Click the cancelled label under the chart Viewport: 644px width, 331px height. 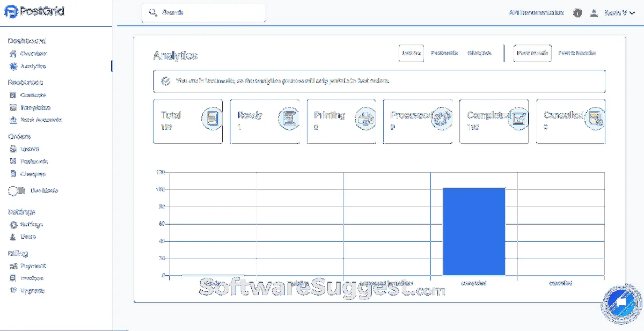pos(560,283)
